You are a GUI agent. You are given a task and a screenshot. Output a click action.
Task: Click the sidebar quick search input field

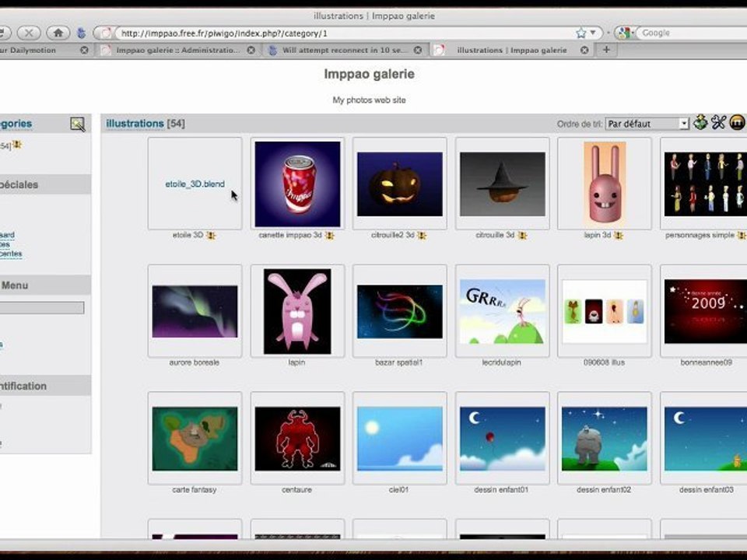click(x=42, y=308)
